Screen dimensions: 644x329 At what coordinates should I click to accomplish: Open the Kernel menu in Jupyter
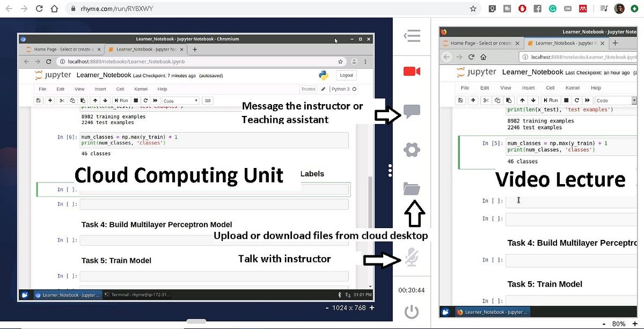(x=141, y=89)
